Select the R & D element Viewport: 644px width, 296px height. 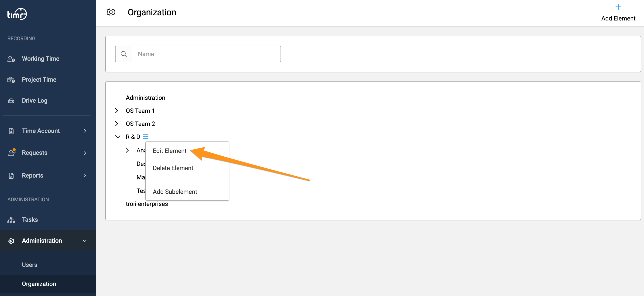[x=133, y=137]
